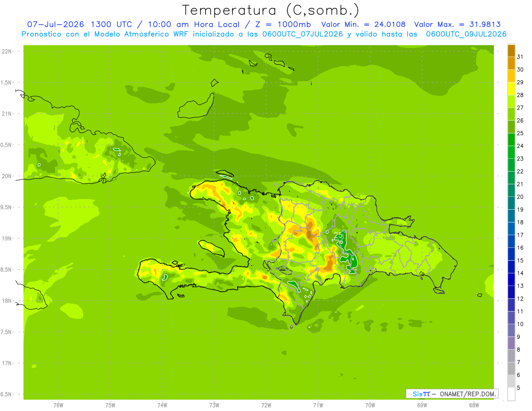Click the '10:00 am Hora Local' text

[x=193, y=24]
